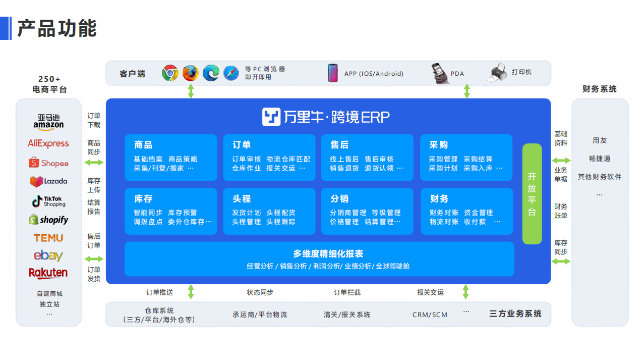Click the 报关交运 label below ERP

pyautogui.click(x=431, y=292)
